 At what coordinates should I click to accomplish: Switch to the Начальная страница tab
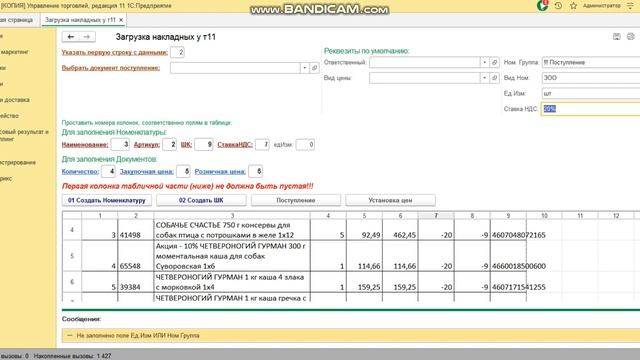coord(16,20)
